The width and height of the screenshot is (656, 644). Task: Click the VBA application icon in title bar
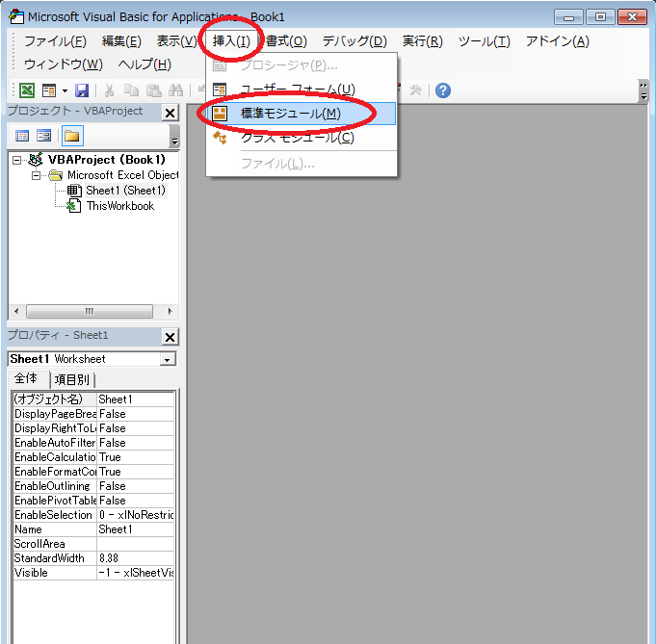coord(16,16)
